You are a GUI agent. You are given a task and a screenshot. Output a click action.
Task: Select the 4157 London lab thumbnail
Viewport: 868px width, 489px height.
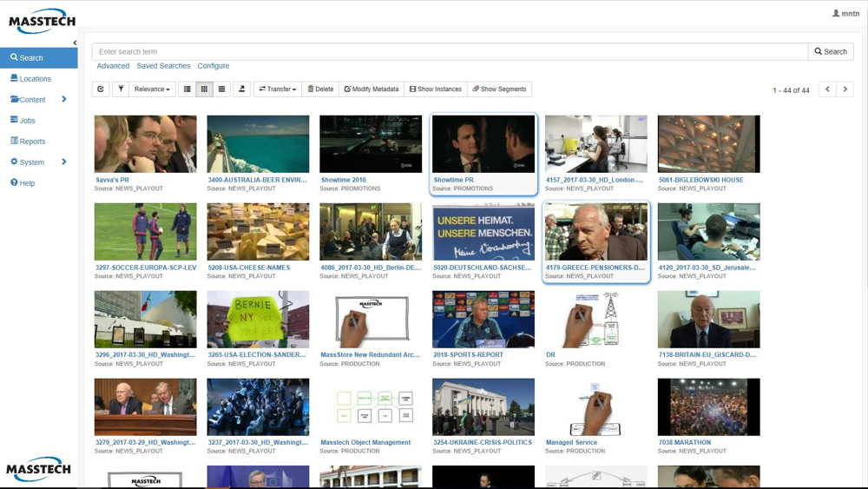(x=596, y=144)
